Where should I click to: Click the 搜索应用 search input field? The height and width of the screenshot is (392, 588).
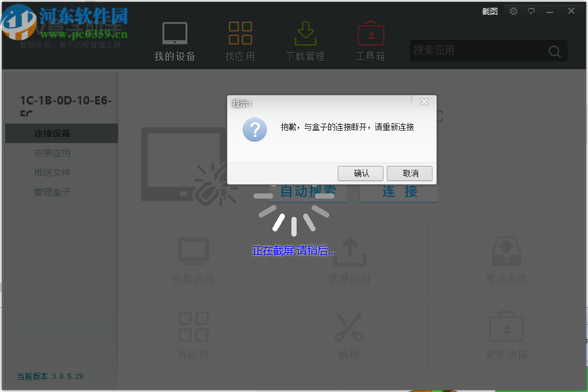470,50
